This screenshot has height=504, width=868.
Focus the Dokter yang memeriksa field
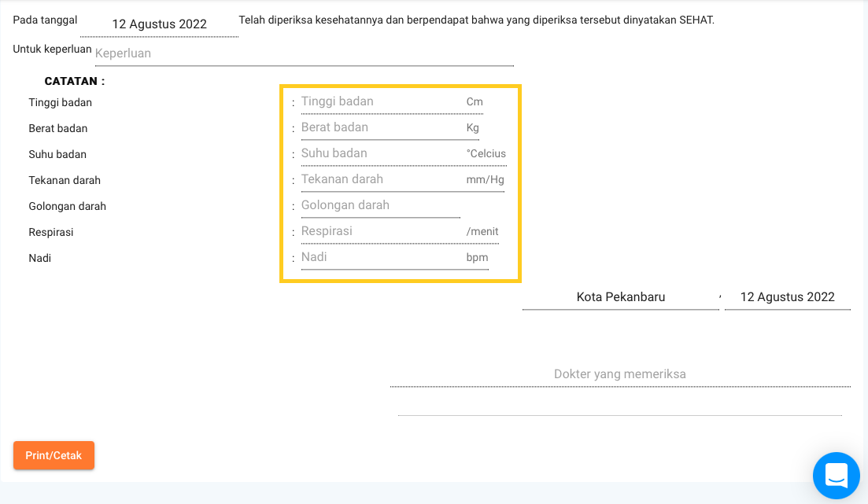[x=620, y=374]
